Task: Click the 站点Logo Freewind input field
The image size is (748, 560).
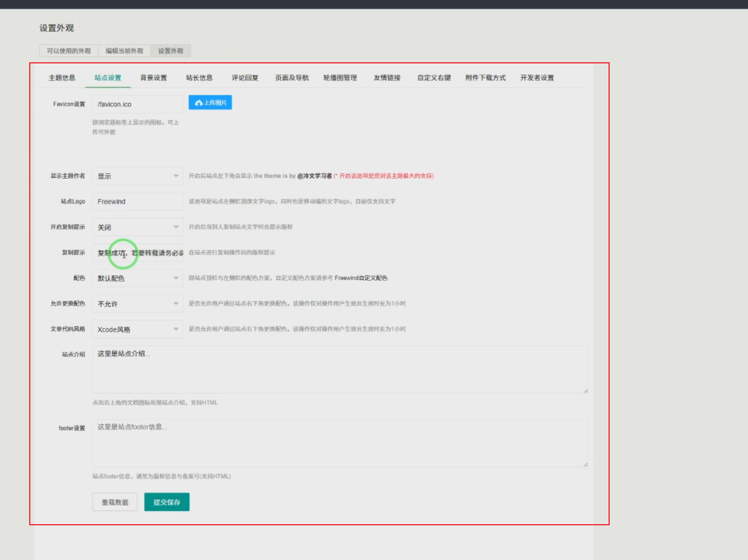Action: coord(138,201)
